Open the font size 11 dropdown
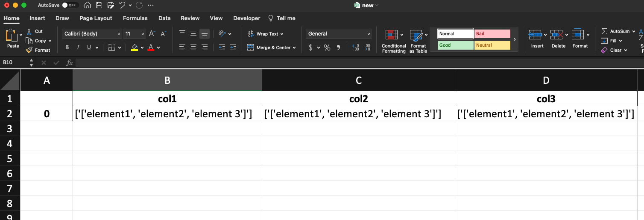 (135, 34)
